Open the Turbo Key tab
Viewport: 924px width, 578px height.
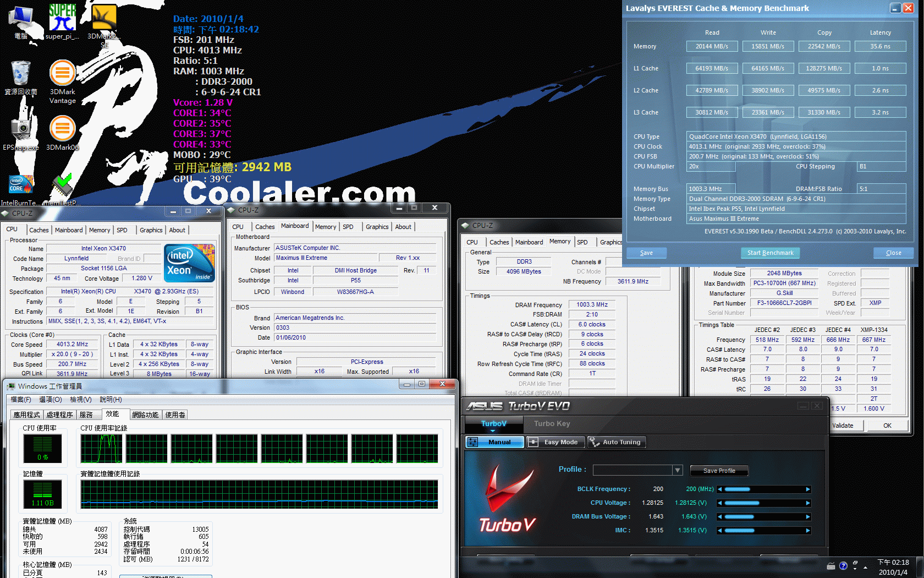pos(552,424)
